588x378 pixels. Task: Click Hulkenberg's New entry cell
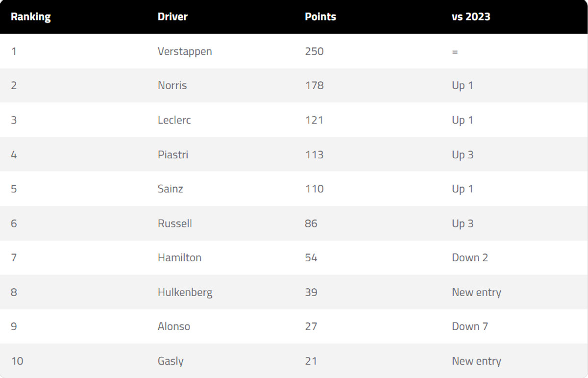(476, 292)
